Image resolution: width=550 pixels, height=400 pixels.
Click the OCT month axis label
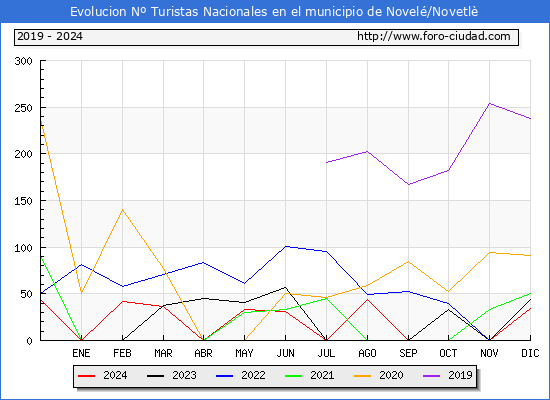448,353
